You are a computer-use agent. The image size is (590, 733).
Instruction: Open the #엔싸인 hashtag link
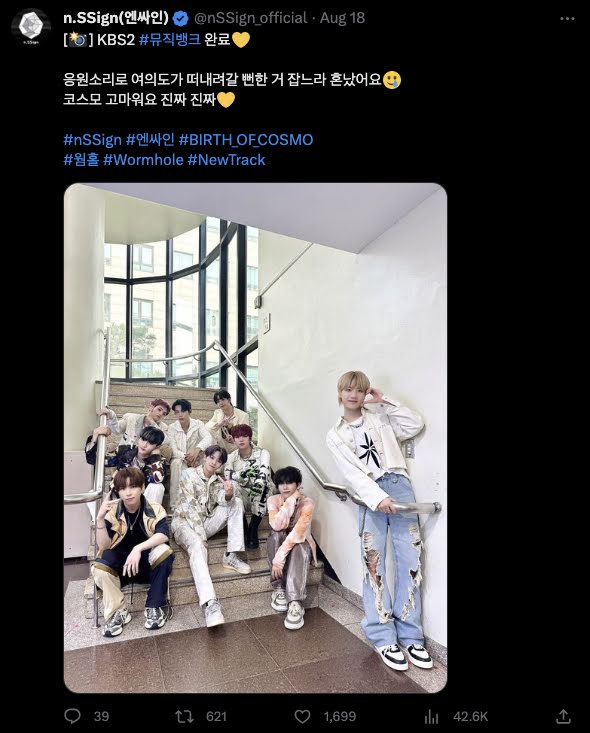(150, 140)
